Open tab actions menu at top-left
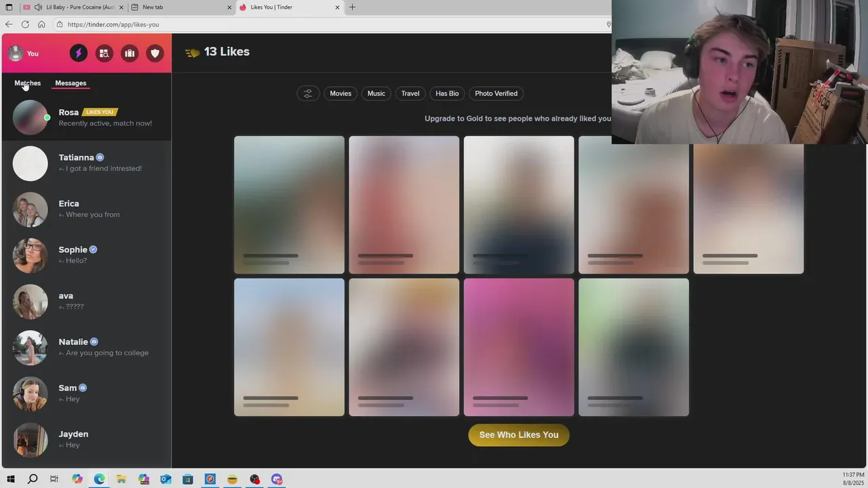Screen dimensions: 868x488 click(x=9, y=7)
